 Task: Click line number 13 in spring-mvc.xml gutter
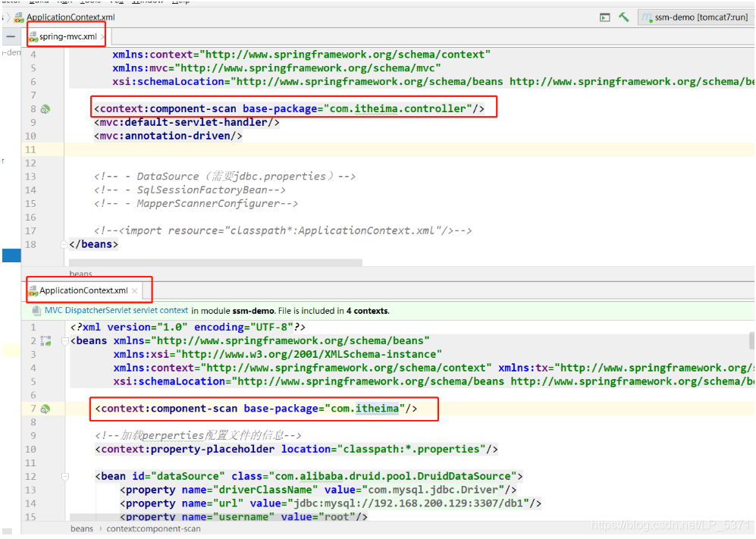30,177
